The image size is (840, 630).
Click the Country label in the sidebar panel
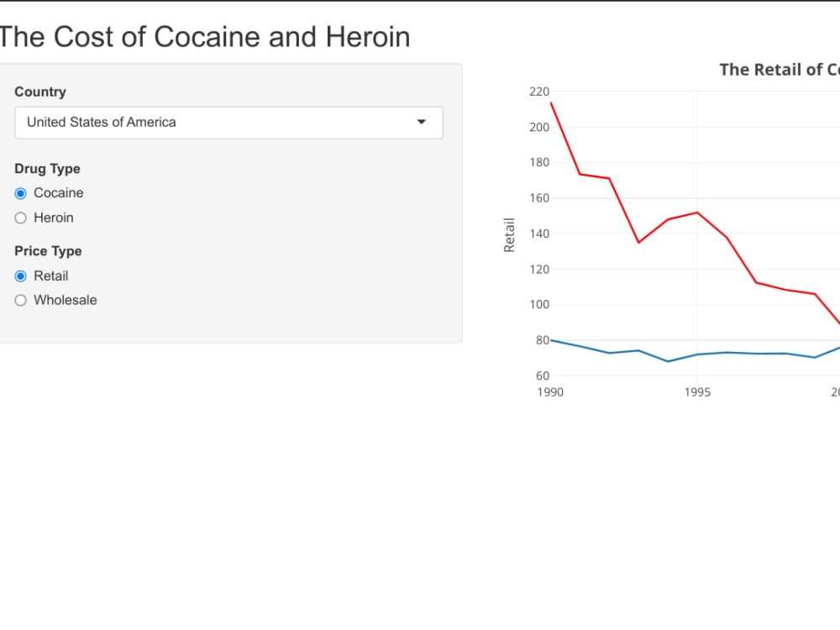39,92
